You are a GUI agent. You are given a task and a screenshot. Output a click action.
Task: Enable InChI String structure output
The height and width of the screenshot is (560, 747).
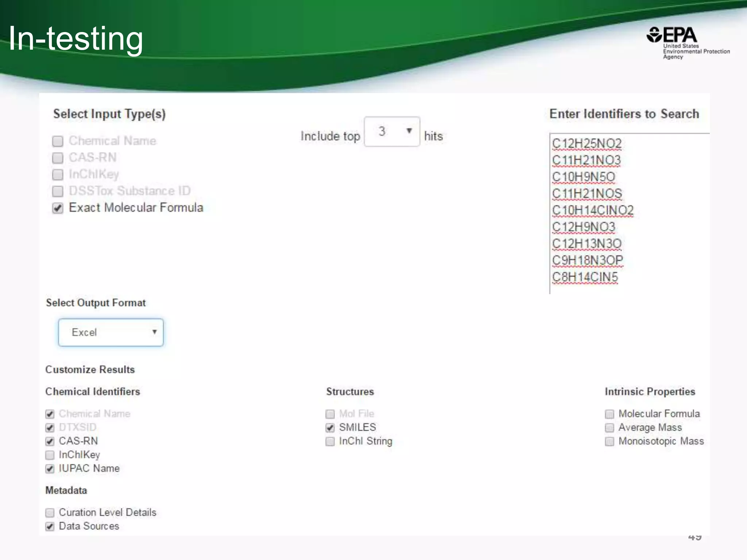pos(330,442)
